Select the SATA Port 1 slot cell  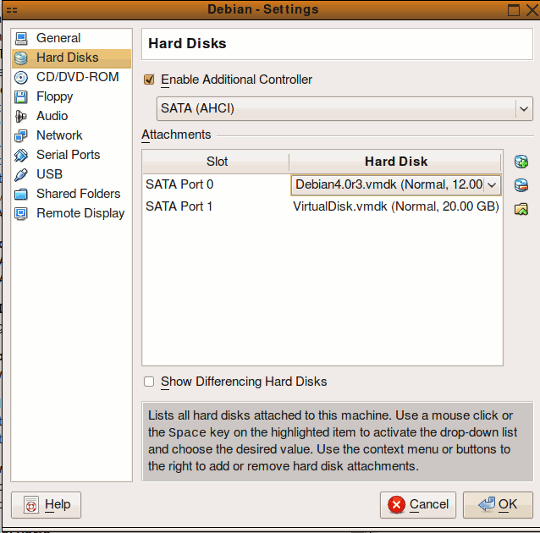click(x=216, y=207)
